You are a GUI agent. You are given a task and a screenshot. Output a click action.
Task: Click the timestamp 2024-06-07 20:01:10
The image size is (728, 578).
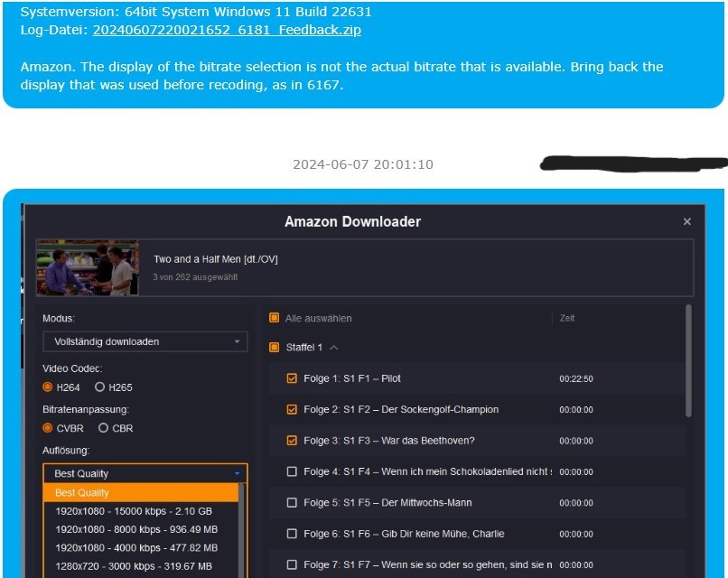coord(363,164)
